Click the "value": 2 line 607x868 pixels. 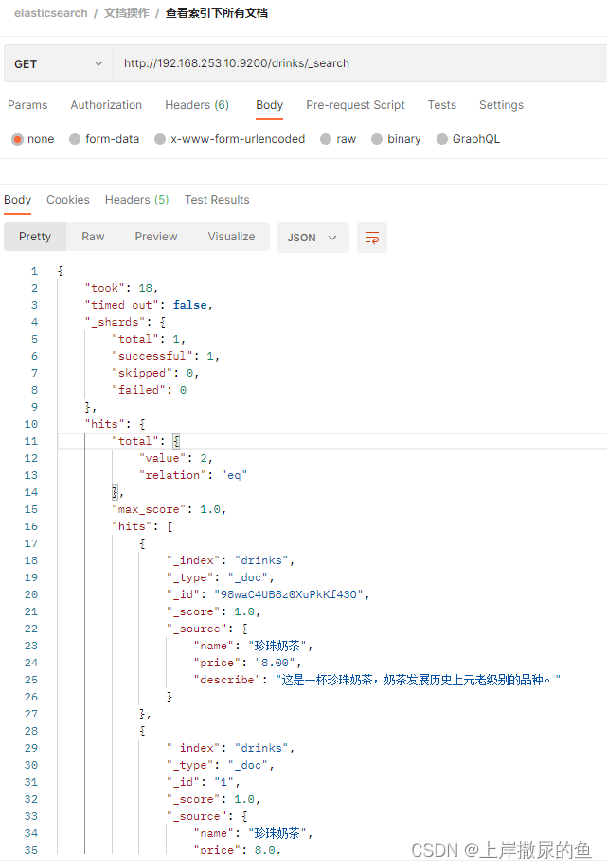[x=175, y=458]
